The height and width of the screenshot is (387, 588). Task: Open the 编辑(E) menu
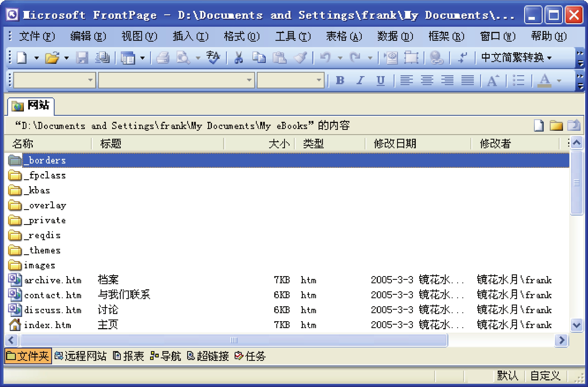[x=88, y=36]
